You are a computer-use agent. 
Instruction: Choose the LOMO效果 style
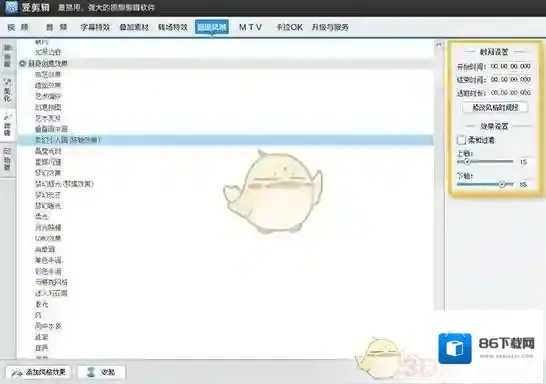(48, 238)
